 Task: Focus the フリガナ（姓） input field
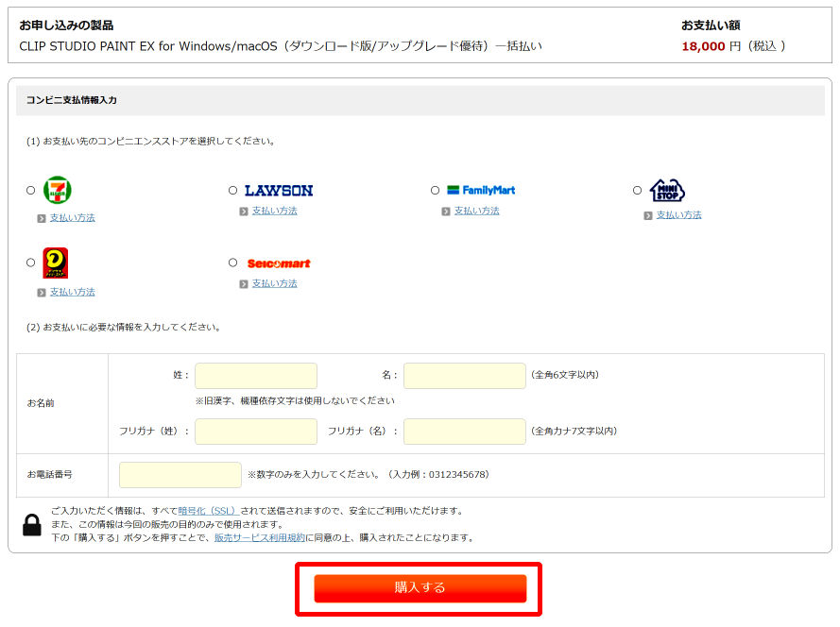point(256,432)
